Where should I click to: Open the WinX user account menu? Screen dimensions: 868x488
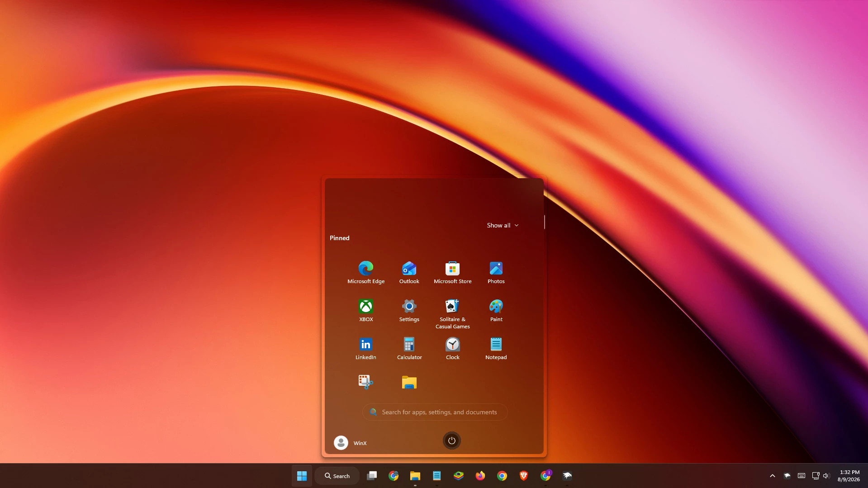point(351,443)
